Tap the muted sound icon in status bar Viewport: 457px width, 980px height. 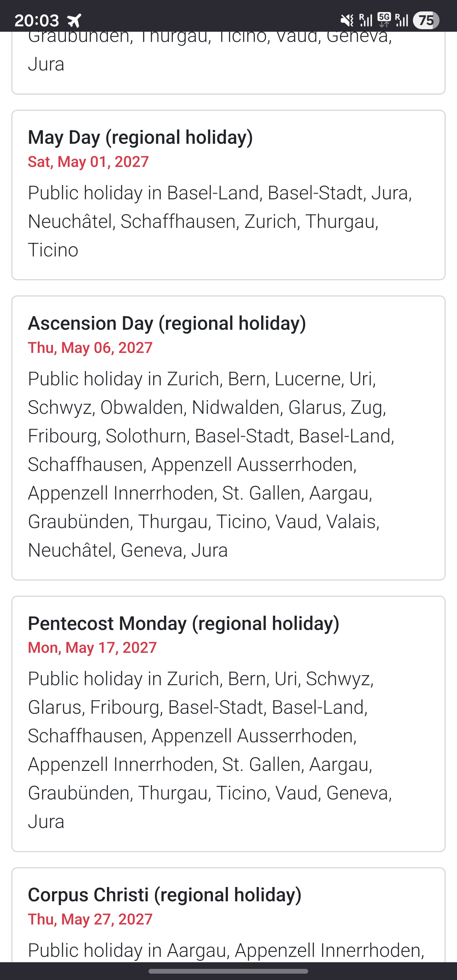[x=346, y=20]
